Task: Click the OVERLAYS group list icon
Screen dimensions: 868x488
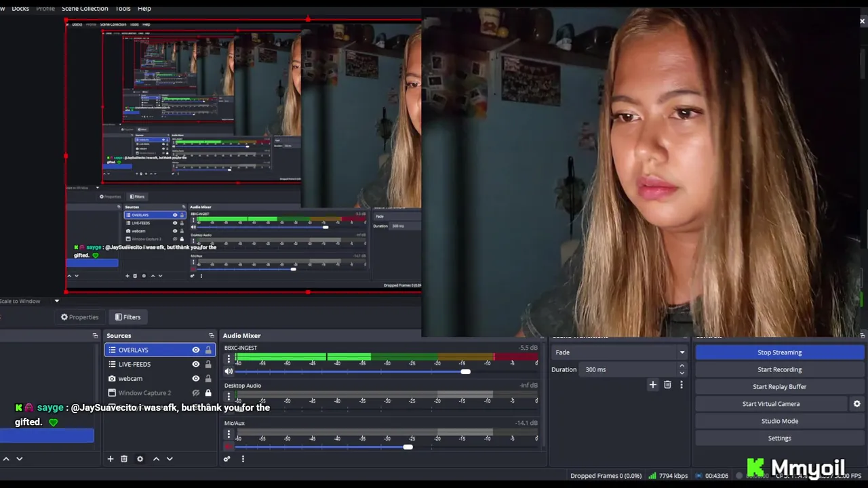Action: [112, 350]
